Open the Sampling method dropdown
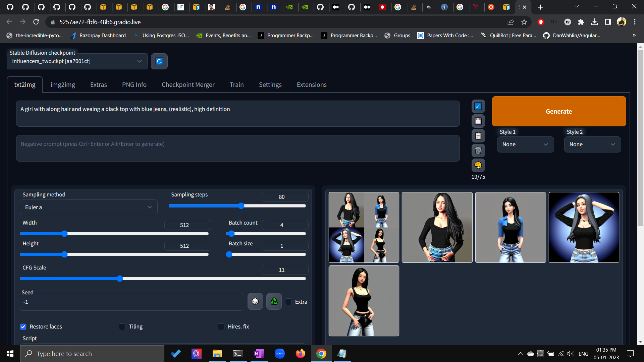 tap(89, 207)
